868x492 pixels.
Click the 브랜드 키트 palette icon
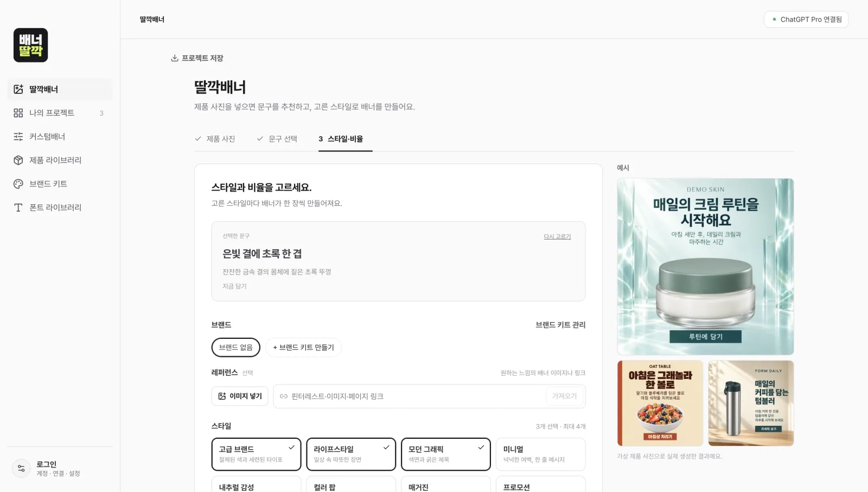[18, 184]
